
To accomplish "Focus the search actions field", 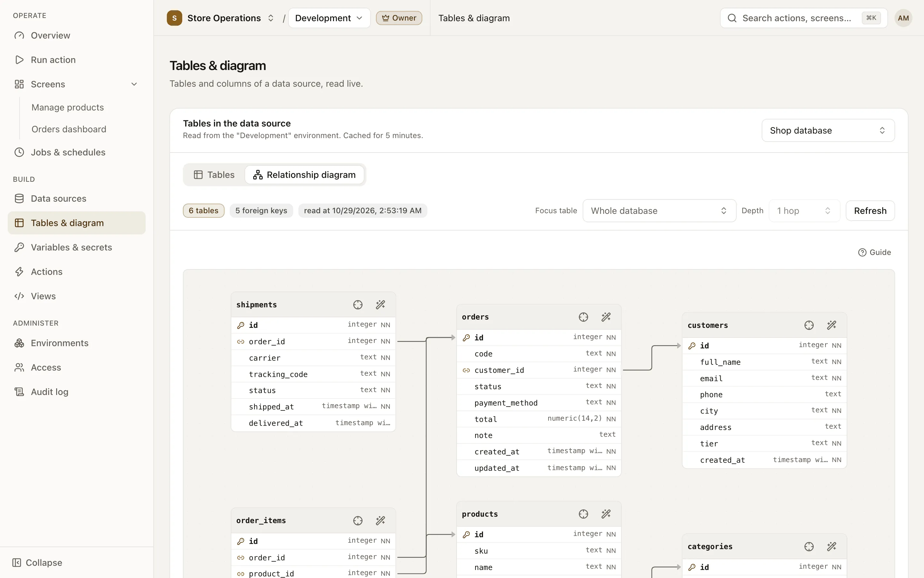I will point(803,18).
